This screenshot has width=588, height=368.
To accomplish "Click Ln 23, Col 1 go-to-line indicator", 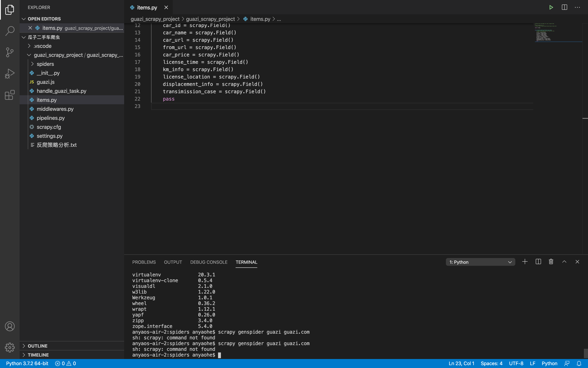I will pos(461,363).
